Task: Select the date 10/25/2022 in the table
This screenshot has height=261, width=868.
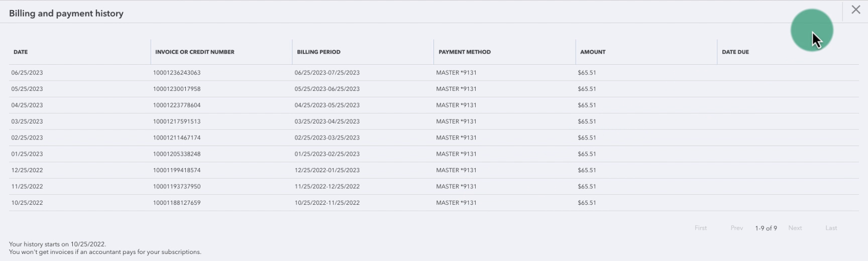Action: pyautogui.click(x=27, y=203)
